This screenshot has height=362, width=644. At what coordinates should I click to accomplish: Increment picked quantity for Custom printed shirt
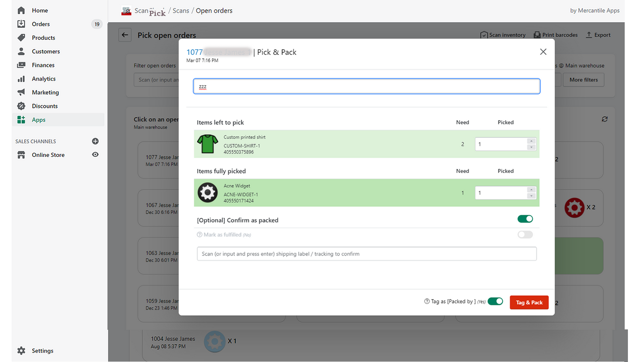point(532,141)
